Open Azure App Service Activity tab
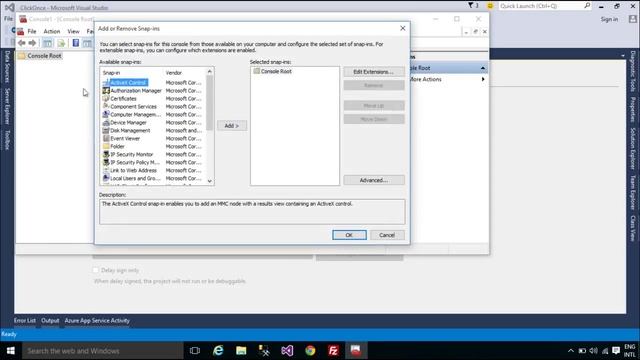The height and width of the screenshot is (360, 640). click(x=97, y=321)
